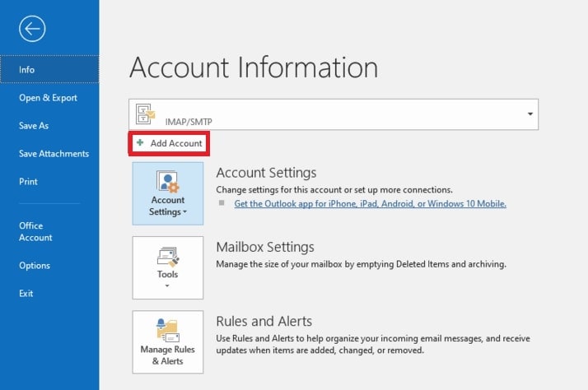Open the Get the Outlook app link
Viewport: 588px width, 390px height.
click(x=370, y=203)
